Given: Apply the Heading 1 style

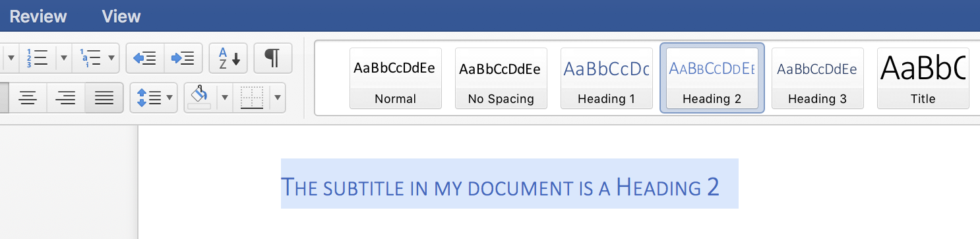Looking at the screenshot, I should click(x=606, y=78).
